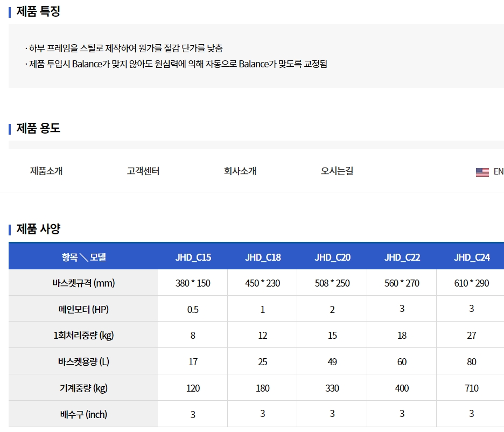Click the JHD_C22 column header
The width and height of the screenshot is (504, 432).
pos(402,257)
